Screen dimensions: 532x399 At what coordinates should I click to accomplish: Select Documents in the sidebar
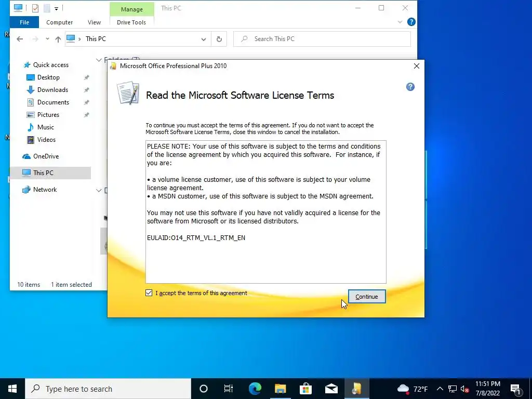(53, 102)
